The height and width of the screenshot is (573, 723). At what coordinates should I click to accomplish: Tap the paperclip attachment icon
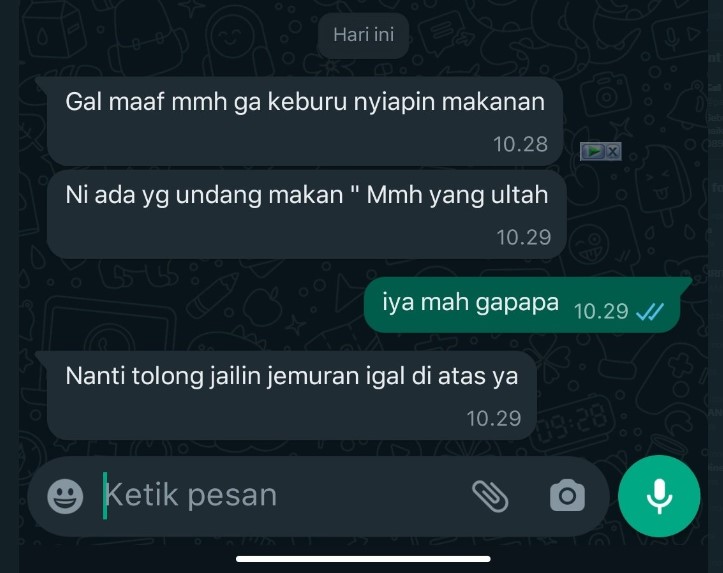490,496
